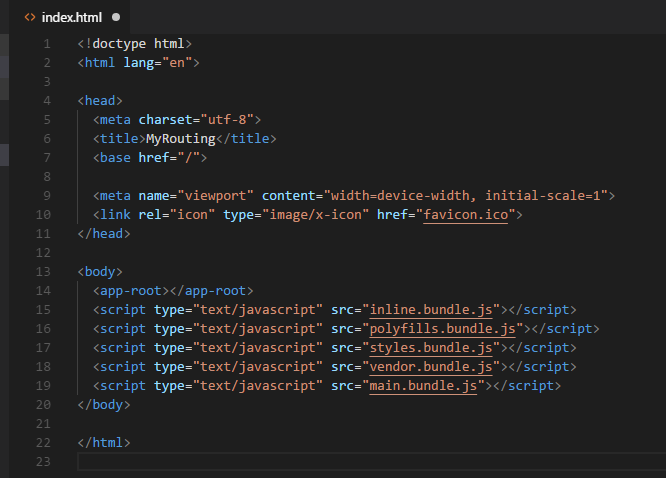Click line number 22 in the gutter

point(44,443)
